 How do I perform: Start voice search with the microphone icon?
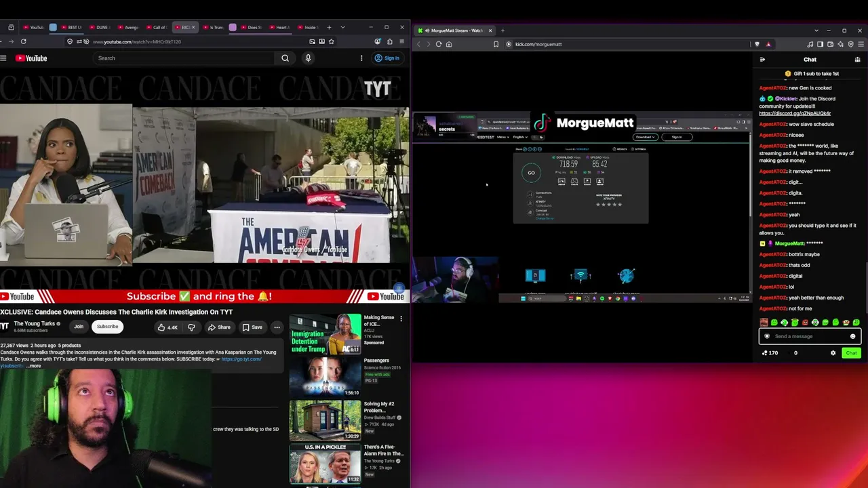tap(308, 58)
